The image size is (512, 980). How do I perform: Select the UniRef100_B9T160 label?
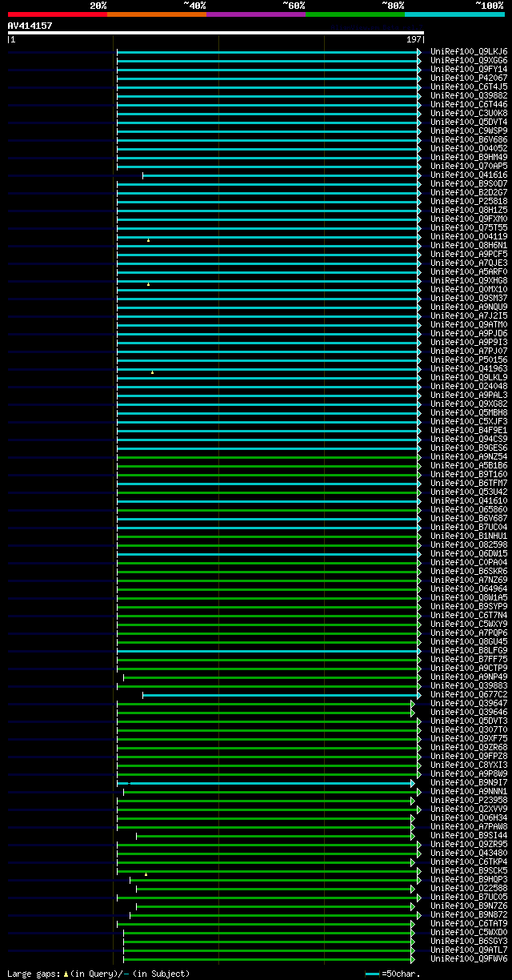click(x=469, y=474)
